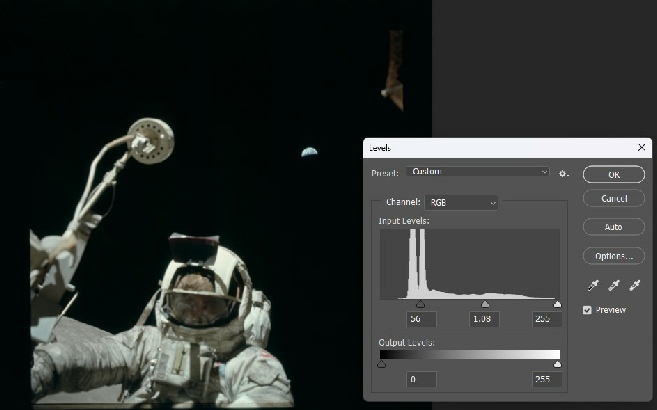The width and height of the screenshot is (657, 410).
Task: Select the gray point eyedropper
Action: (613, 287)
